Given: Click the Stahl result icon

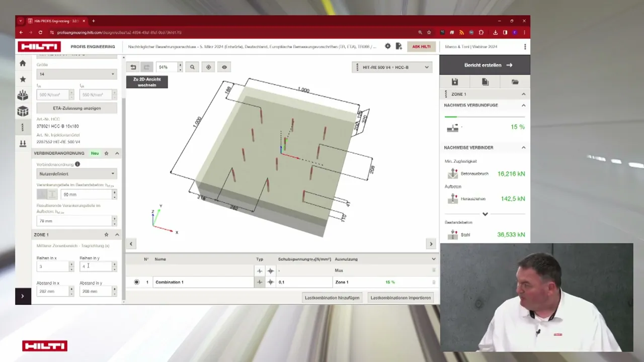Looking at the screenshot, I should pyautogui.click(x=452, y=235).
